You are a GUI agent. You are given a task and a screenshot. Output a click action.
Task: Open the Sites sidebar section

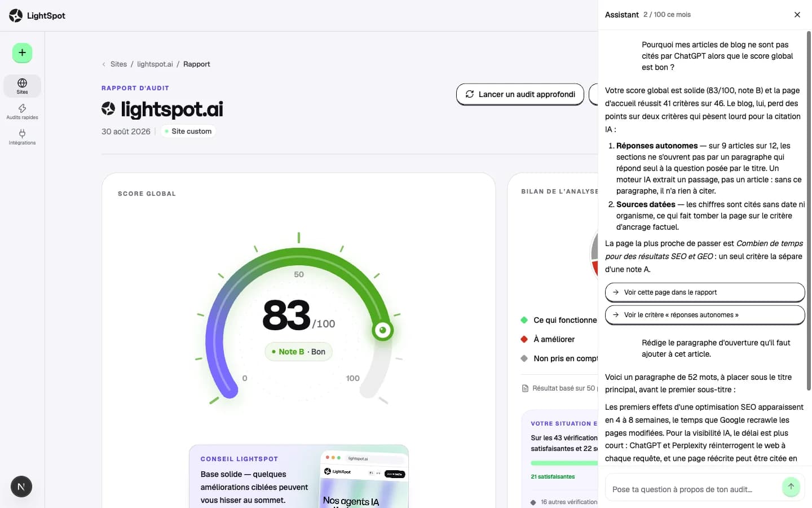22,86
